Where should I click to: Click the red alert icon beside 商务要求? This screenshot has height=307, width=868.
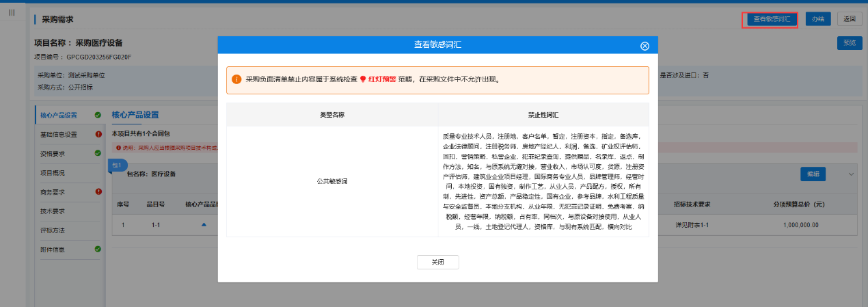pyautogui.click(x=98, y=192)
